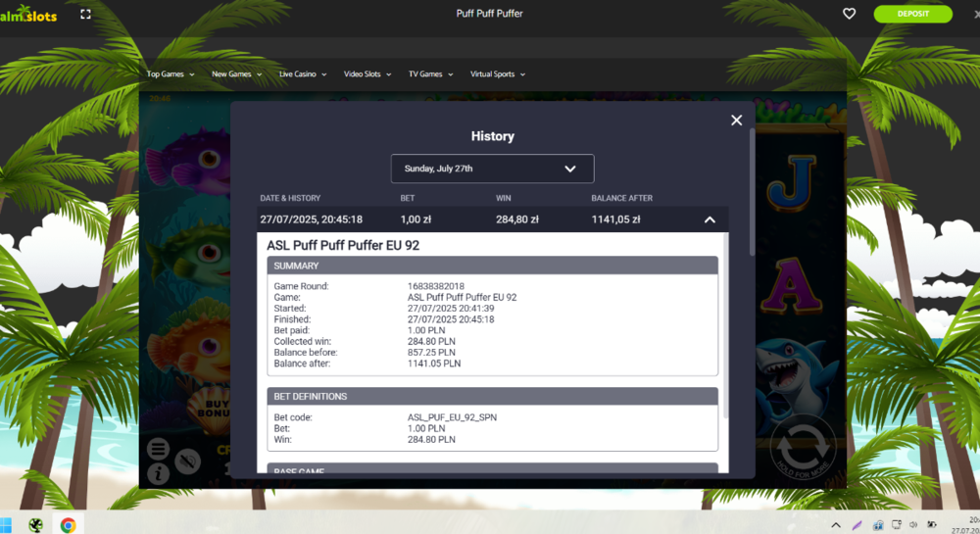Click the title ASL Puff Puff Puffer EU 92
Image resolution: width=980 pixels, height=534 pixels.
click(x=343, y=246)
